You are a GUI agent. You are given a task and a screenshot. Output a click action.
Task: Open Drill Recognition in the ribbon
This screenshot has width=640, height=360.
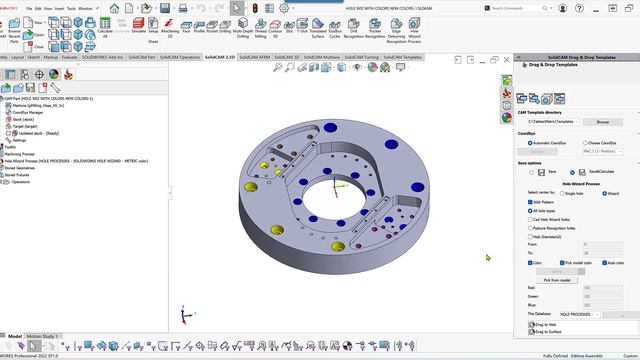click(353, 28)
